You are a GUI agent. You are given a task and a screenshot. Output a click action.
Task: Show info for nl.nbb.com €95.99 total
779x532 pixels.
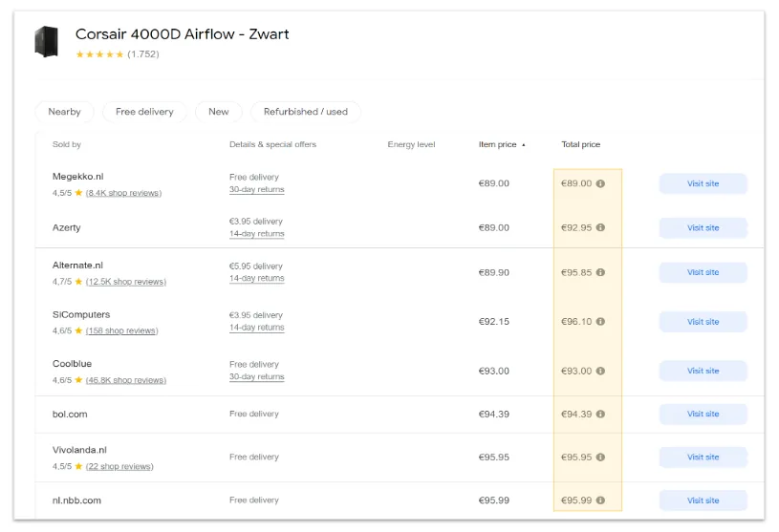(x=600, y=500)
